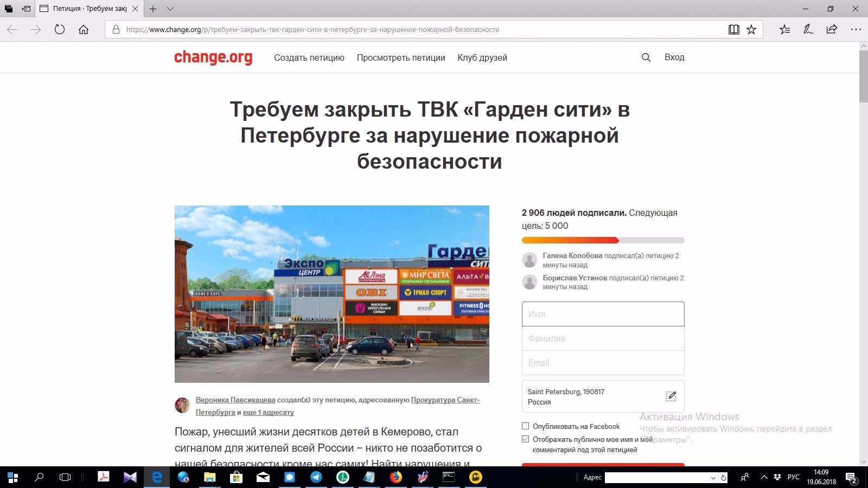Edit location with the pencil icon
The image size is (868, 488).
671,396
